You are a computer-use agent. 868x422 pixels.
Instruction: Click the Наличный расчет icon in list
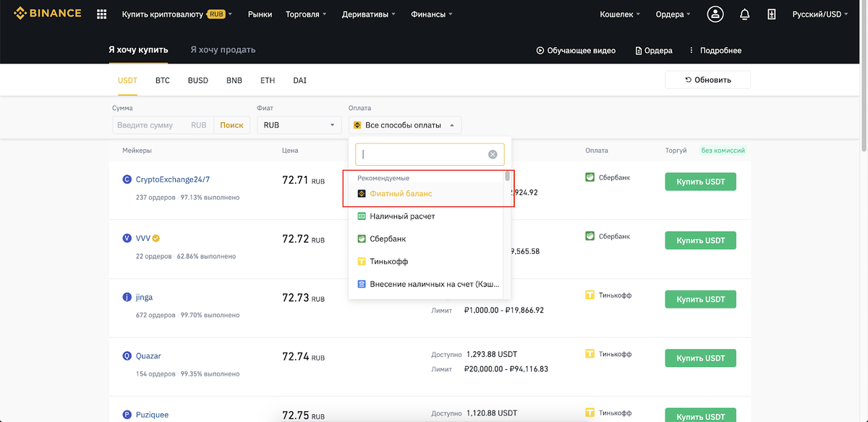tap(362, 216)
